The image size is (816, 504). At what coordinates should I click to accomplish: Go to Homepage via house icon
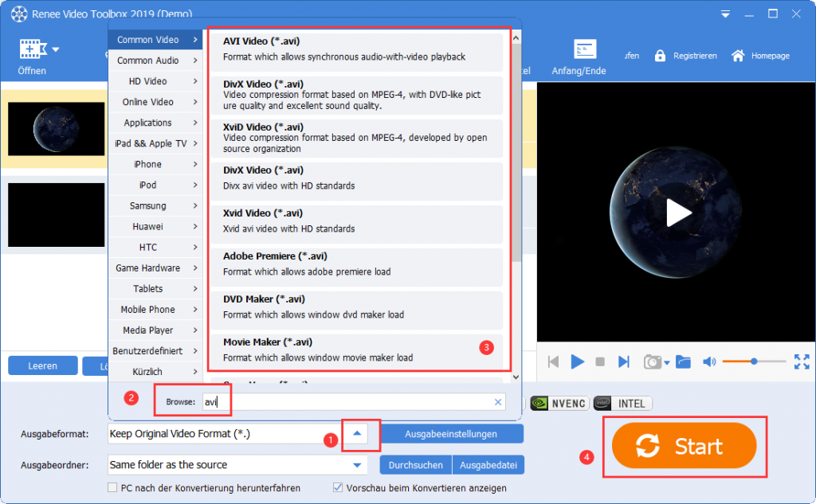pyautogui.click(x=738, y=56)
